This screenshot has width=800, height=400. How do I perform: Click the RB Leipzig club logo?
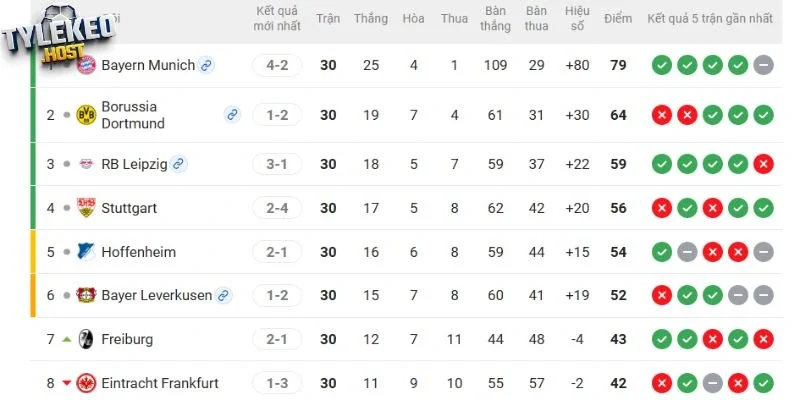pos(85,164)
